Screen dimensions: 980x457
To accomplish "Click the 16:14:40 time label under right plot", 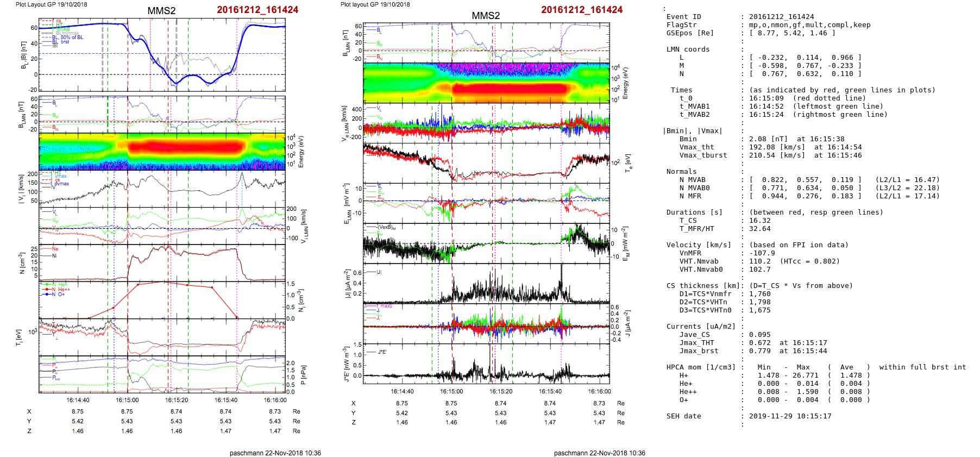I will click(402, 391).
